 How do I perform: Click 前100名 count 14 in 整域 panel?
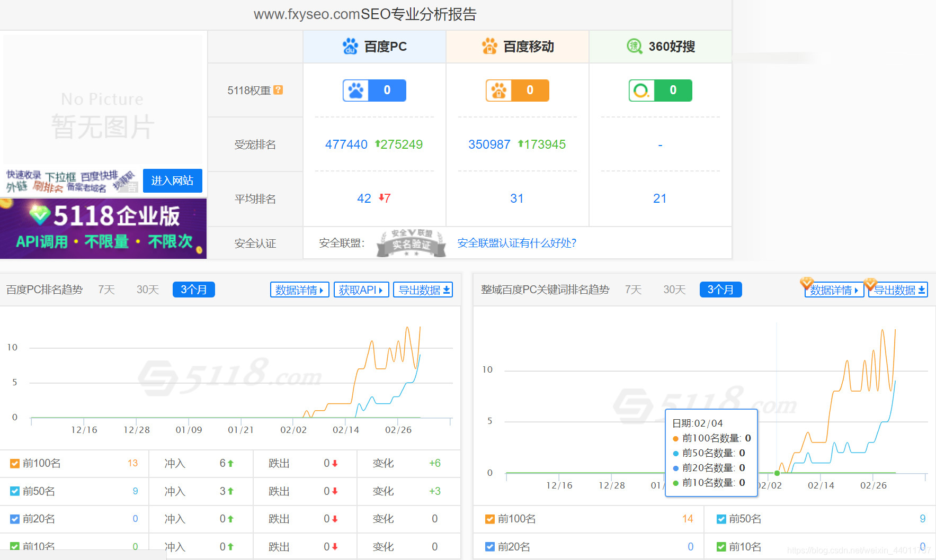coord(688,519)
